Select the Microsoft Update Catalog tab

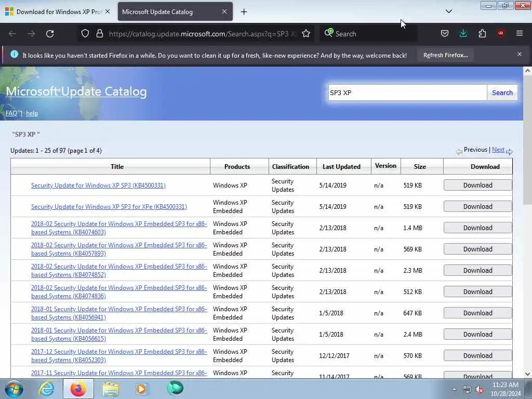tap(175, 11)
